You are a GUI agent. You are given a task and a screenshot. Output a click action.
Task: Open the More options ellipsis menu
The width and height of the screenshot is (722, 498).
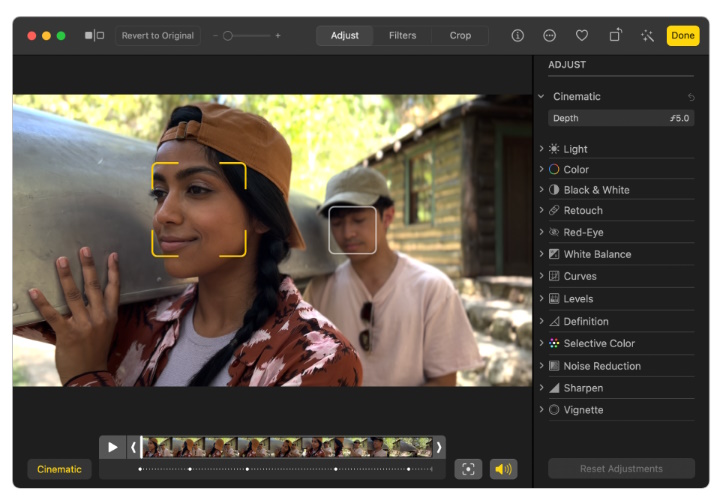pos(549,35)
